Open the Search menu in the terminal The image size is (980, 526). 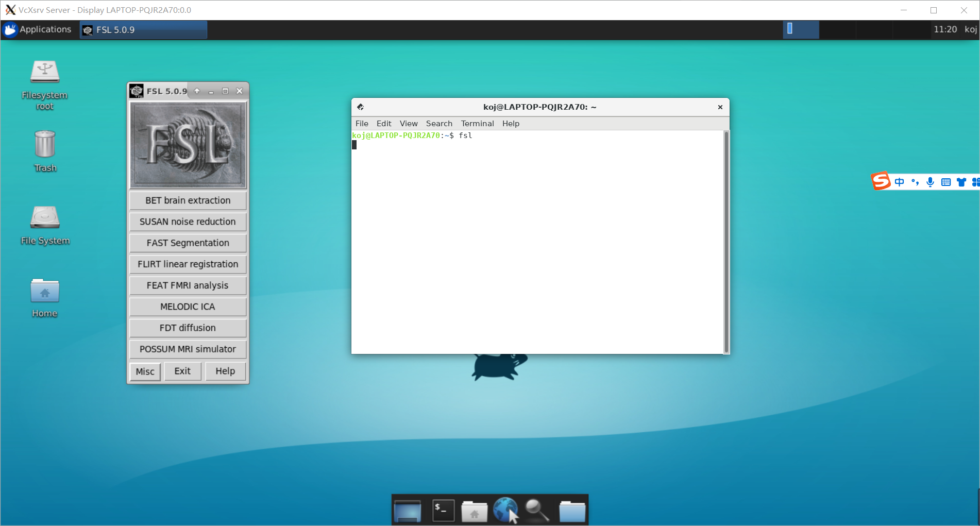(438, 123)
